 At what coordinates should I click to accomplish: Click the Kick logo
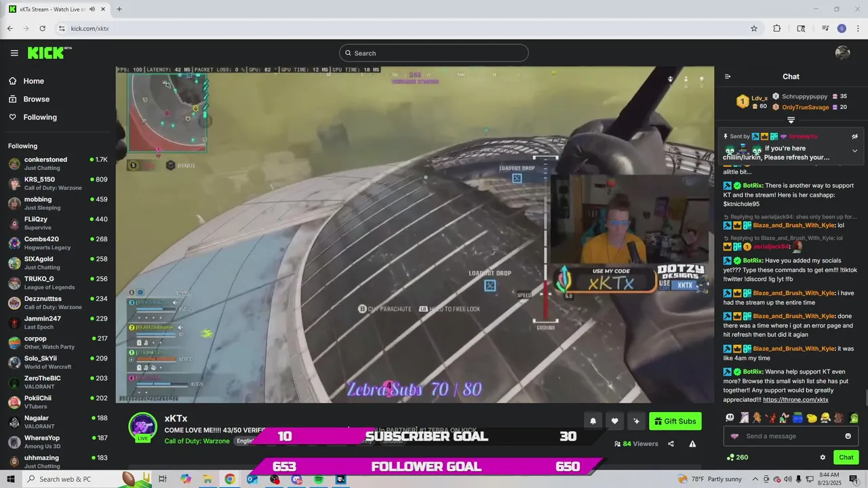pyautogui.click(x=50, y=53)
